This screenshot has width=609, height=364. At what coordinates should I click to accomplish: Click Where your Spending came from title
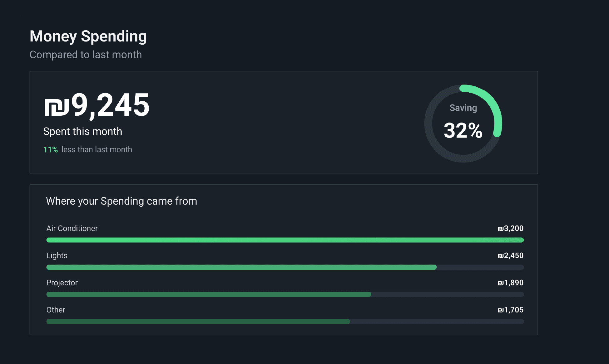pos(122,201)
